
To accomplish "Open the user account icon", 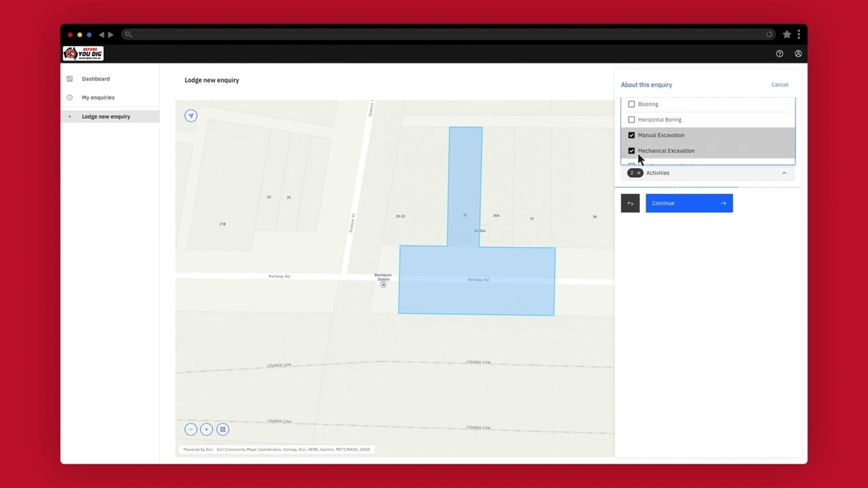I will pyautogui.click(x=798, y=54).
